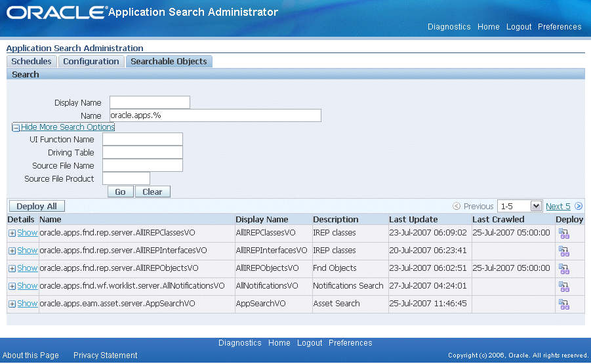Open Diagnostics in the top header

point(449,27)
